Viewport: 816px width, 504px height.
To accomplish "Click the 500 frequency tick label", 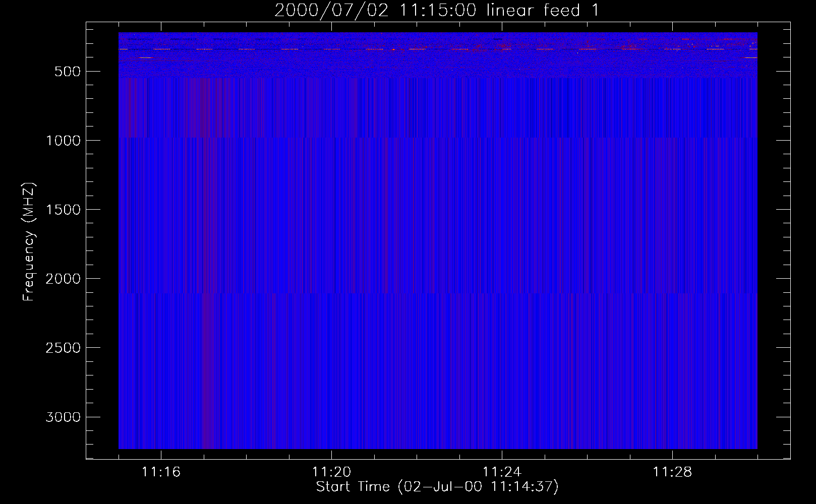I will [x=68, y=72].
